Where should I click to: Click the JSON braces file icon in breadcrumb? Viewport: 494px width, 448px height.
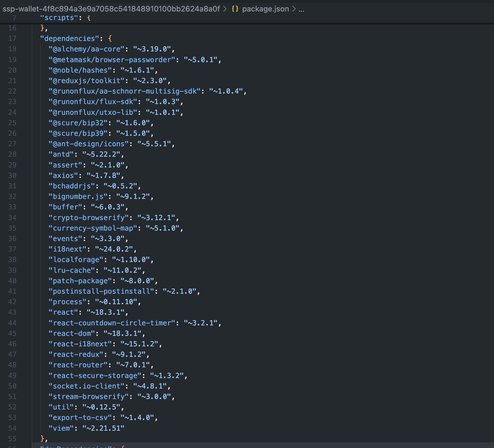coord(235,9)
